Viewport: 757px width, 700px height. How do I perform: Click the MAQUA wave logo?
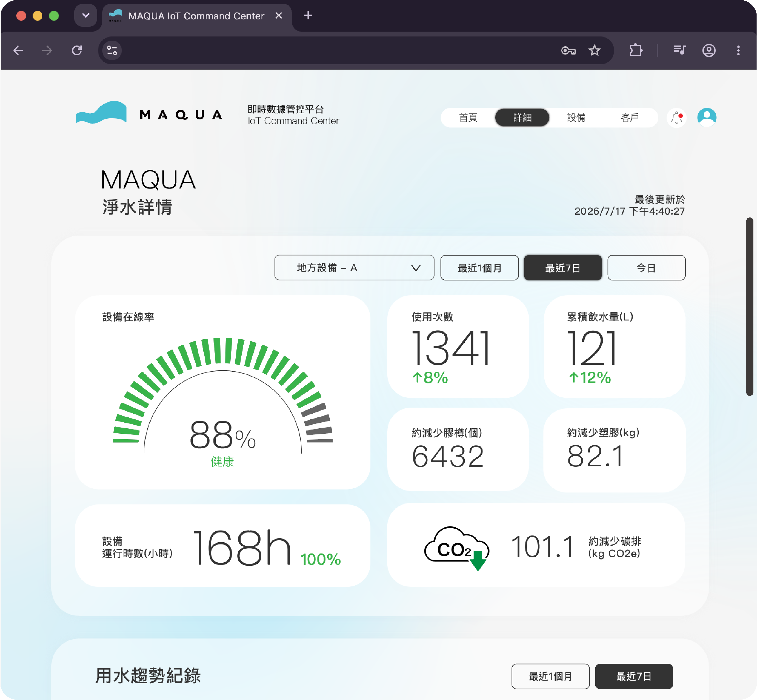101,112
